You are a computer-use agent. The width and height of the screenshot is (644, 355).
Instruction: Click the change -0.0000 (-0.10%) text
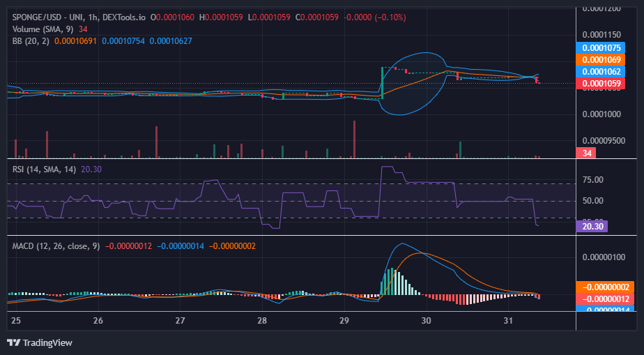[374, 17]
